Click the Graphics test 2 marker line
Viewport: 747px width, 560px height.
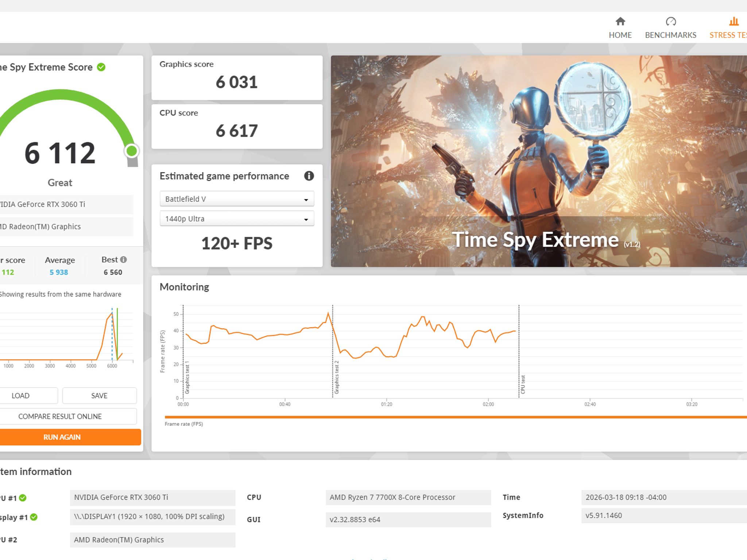coord(333,351)
